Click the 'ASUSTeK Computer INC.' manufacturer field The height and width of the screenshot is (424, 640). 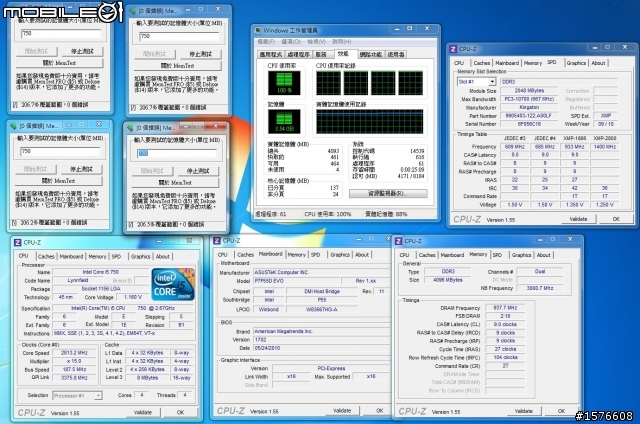click(321, 272)
